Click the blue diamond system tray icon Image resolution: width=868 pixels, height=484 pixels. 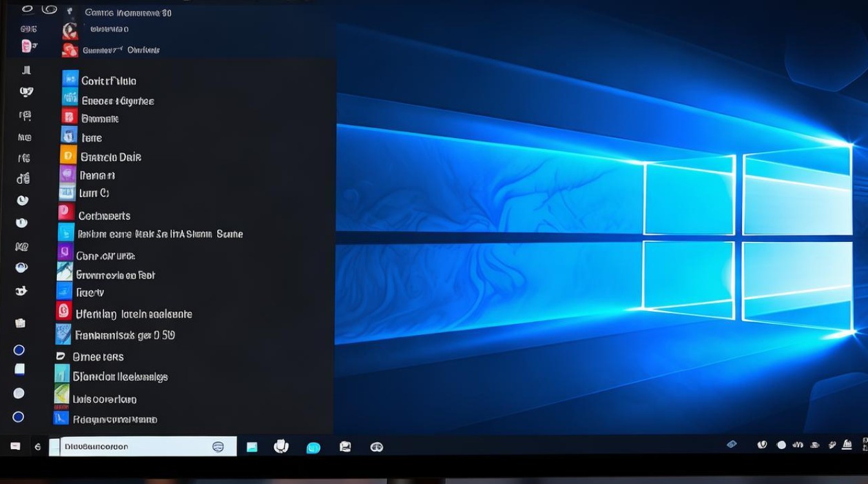pos(732,444)
